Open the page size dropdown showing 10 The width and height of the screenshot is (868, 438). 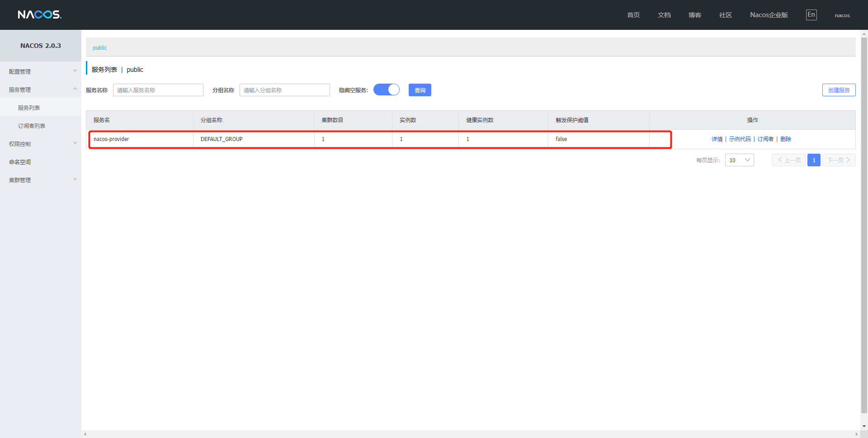739,160
